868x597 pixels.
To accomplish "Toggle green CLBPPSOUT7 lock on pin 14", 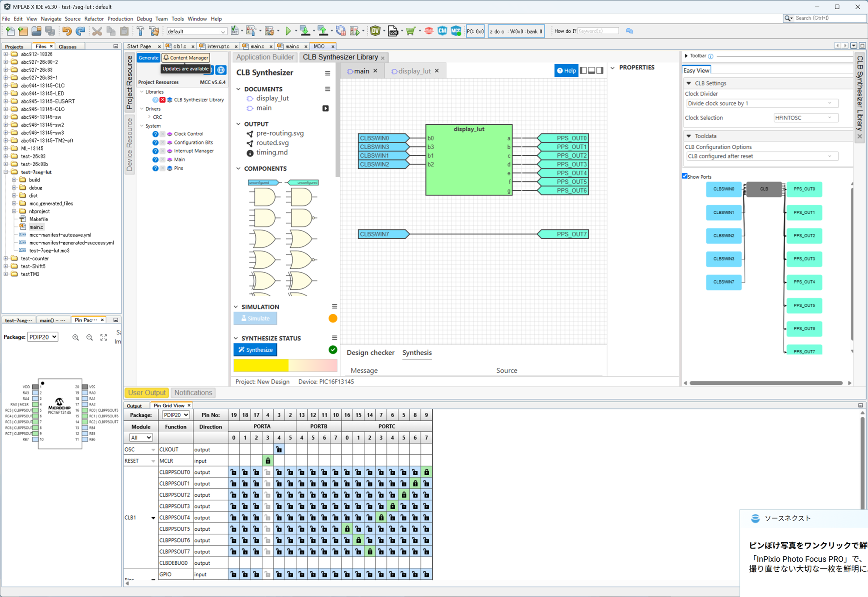I will (x=370, y=552).
